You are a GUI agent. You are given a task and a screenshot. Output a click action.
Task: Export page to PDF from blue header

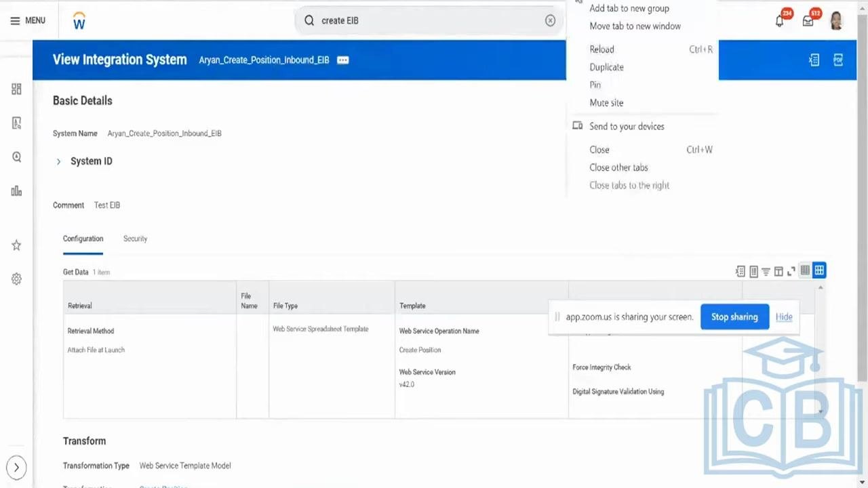[838, 60]
